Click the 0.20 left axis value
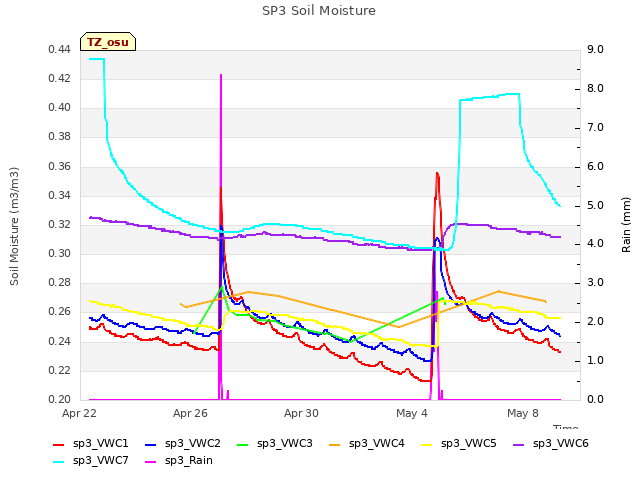The width and height of the screenshot is (640, 480). click(60, 400)
